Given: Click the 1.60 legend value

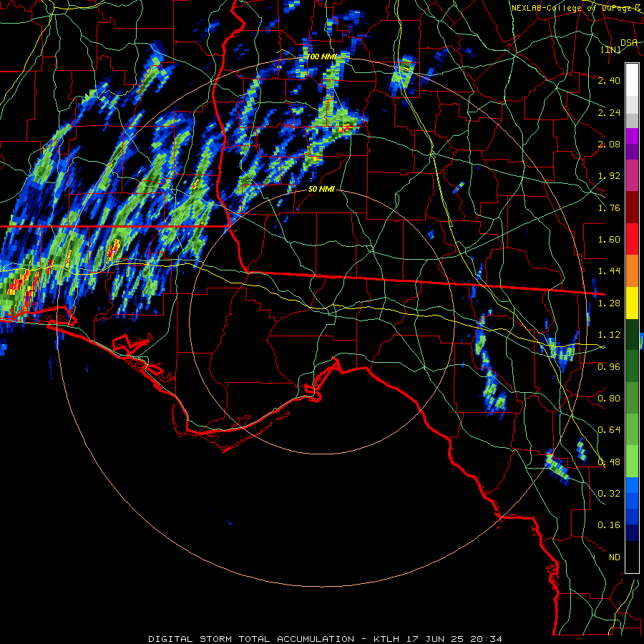Looking at the screenshot, I should pyautogui.click(x=609, y=240).
